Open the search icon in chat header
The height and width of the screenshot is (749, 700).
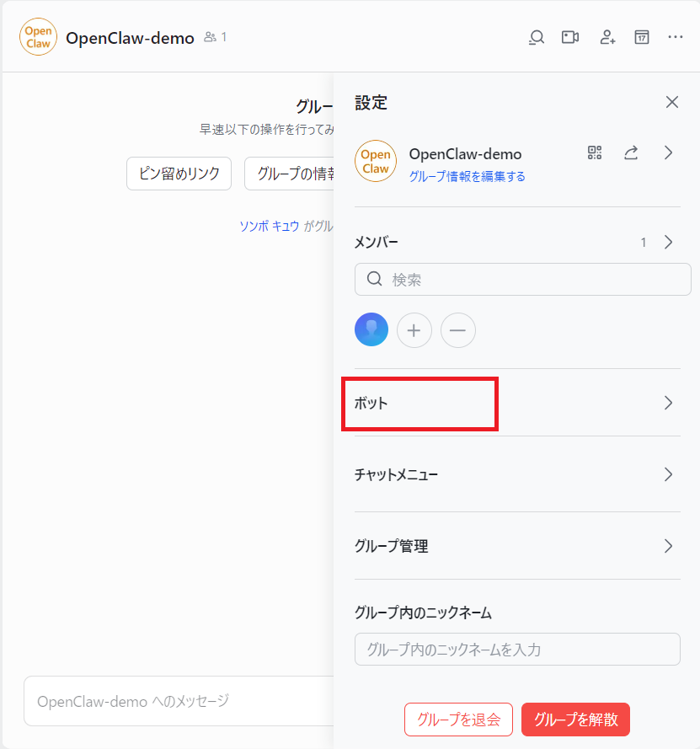point(537,37)
